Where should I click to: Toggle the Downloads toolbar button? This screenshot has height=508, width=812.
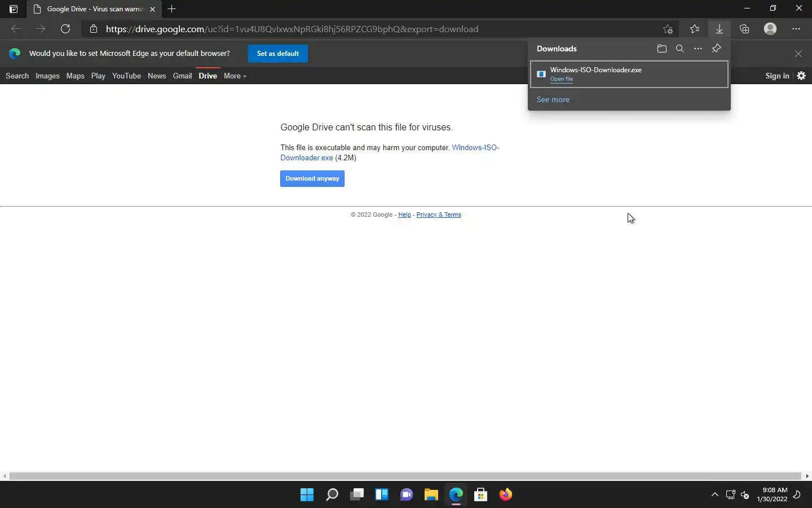coord(720,29)
